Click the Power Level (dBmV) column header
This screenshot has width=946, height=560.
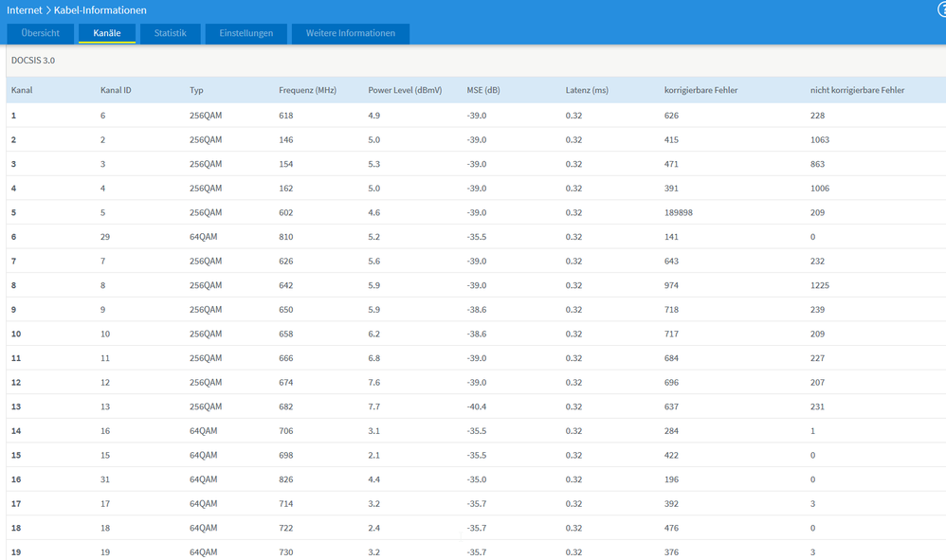[x=405, y=90]
